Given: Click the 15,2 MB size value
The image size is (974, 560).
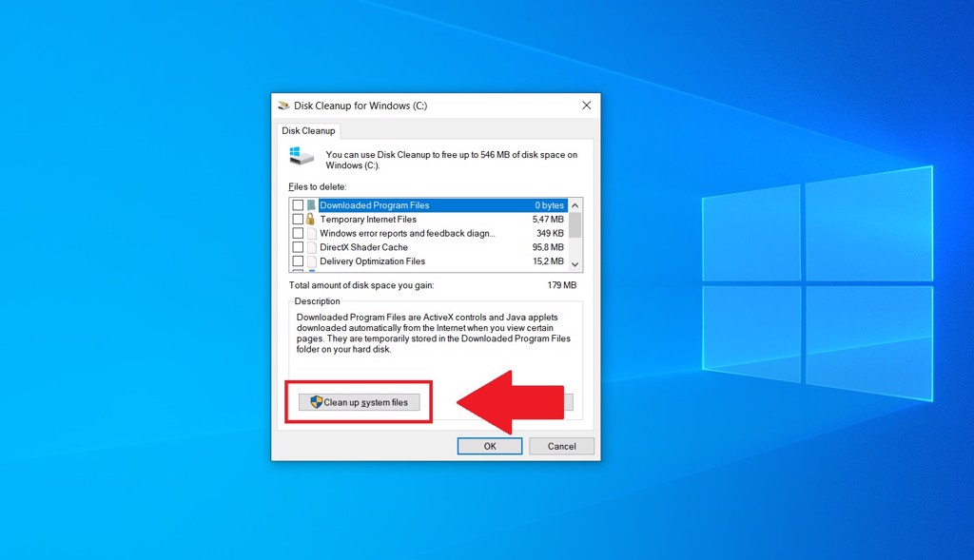Looking at the screenshot, I should click(548, 261).
